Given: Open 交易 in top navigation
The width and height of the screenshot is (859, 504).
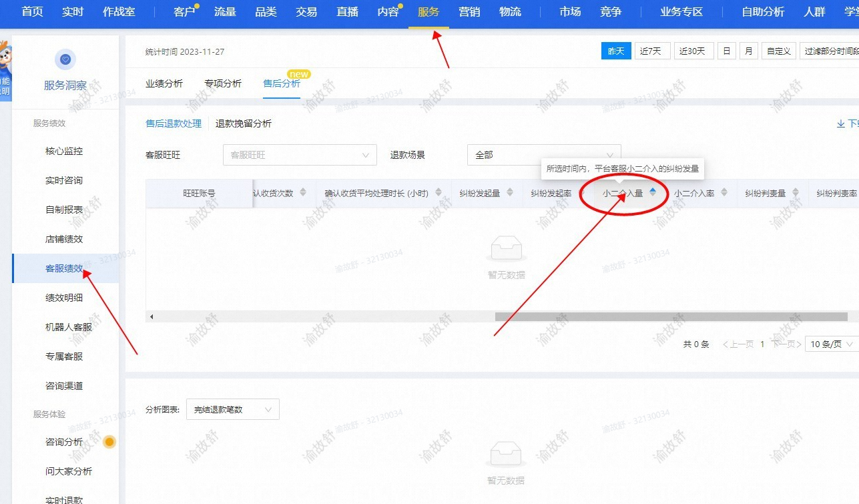Looking at the screenshot, I should 306,11.
